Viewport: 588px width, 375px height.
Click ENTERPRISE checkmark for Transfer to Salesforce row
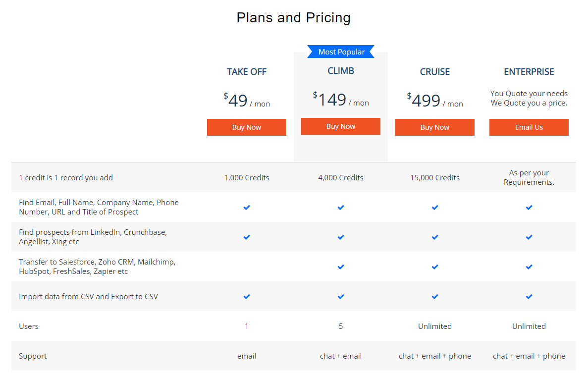(529, 267)
